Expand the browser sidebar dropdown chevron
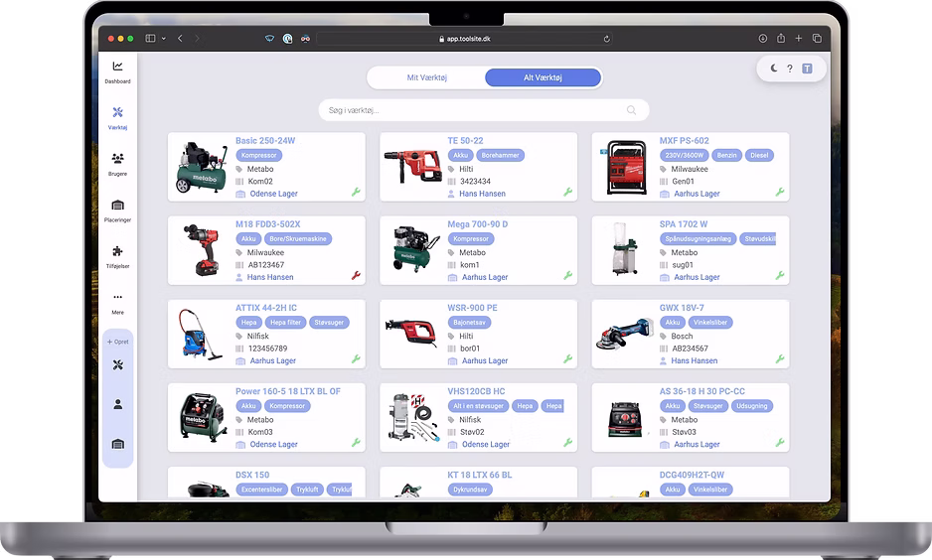The width and height of the screenshot is (932, 560). click(164, 39)
